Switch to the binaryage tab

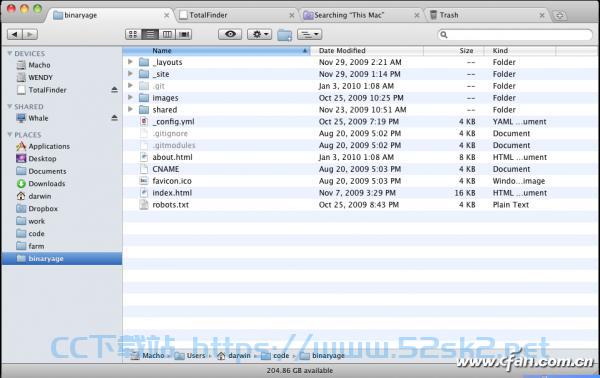pyautogui.click(x=111, y=15)
